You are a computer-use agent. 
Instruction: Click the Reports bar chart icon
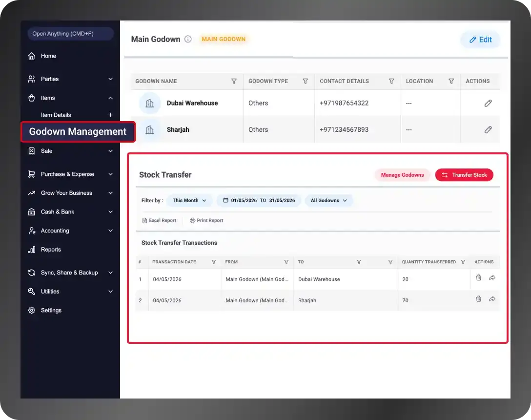coord(32,250)
